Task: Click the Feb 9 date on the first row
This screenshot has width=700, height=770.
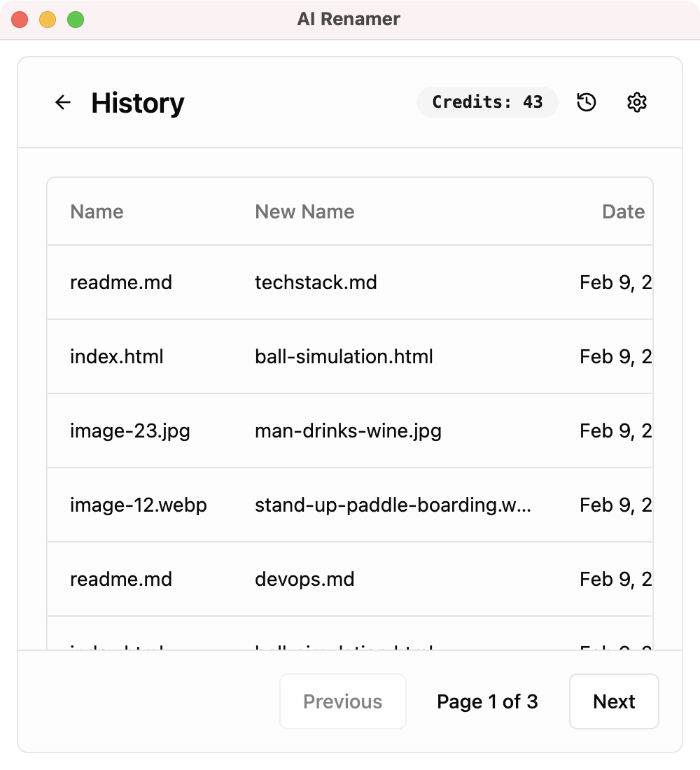Action: click(x=611, y=282)
